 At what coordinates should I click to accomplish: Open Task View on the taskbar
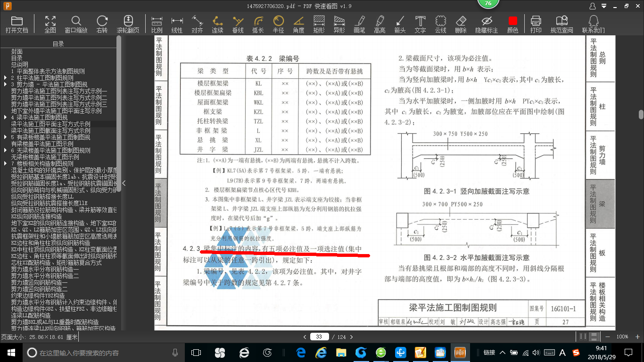pyautogui.click(x=196, y=352)
